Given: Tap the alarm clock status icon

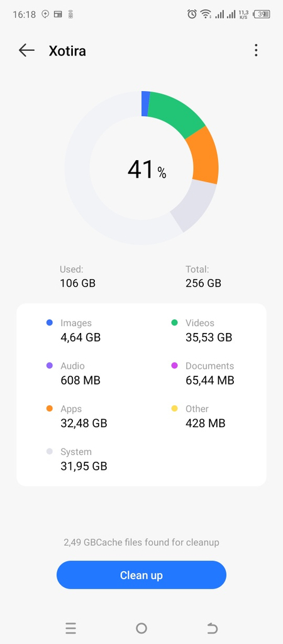Looking at the screenshot, I should click(192, 14).
